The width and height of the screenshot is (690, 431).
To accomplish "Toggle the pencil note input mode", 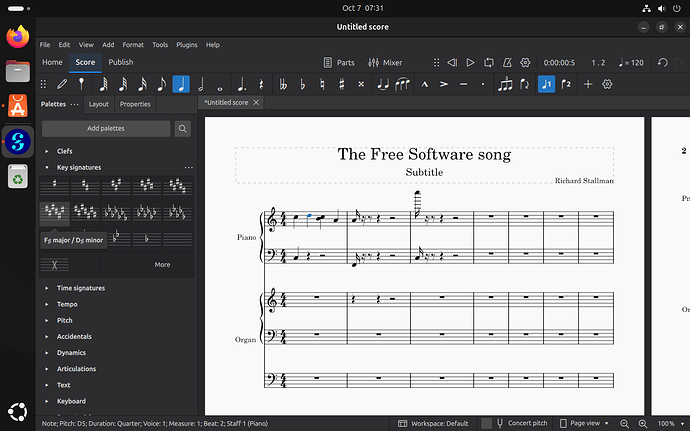I will 62,85.
